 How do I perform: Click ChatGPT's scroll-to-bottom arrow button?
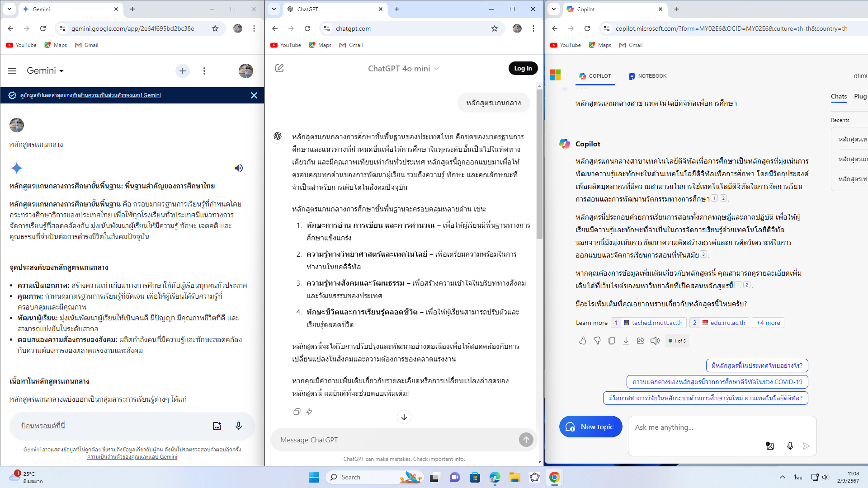404,417
